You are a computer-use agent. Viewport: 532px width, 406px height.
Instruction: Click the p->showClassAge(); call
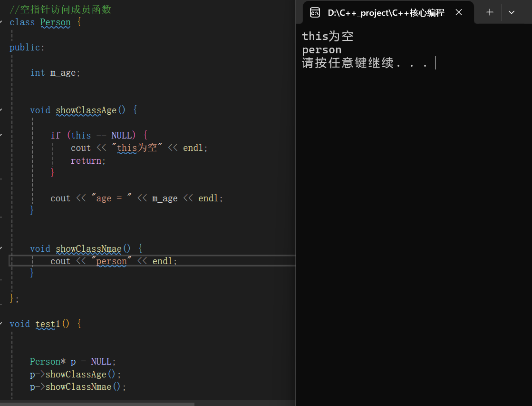click(75, 374)
